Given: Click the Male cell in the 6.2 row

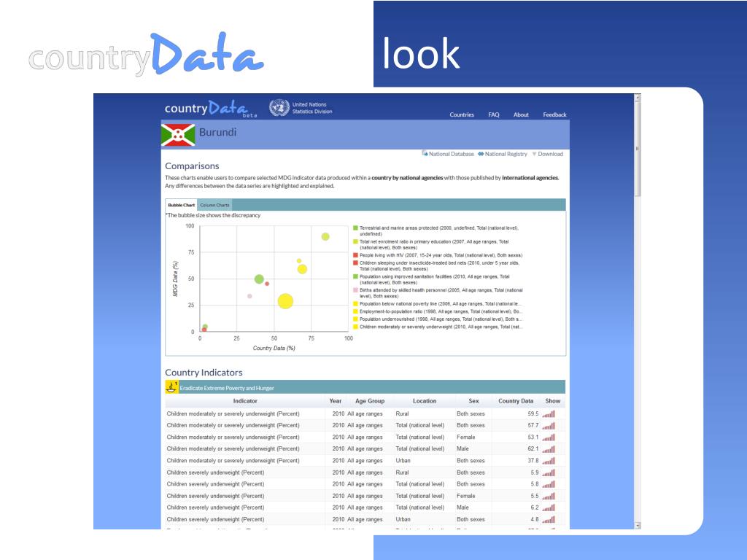Looking at the screenshot, I should click(x=462, y=507).
